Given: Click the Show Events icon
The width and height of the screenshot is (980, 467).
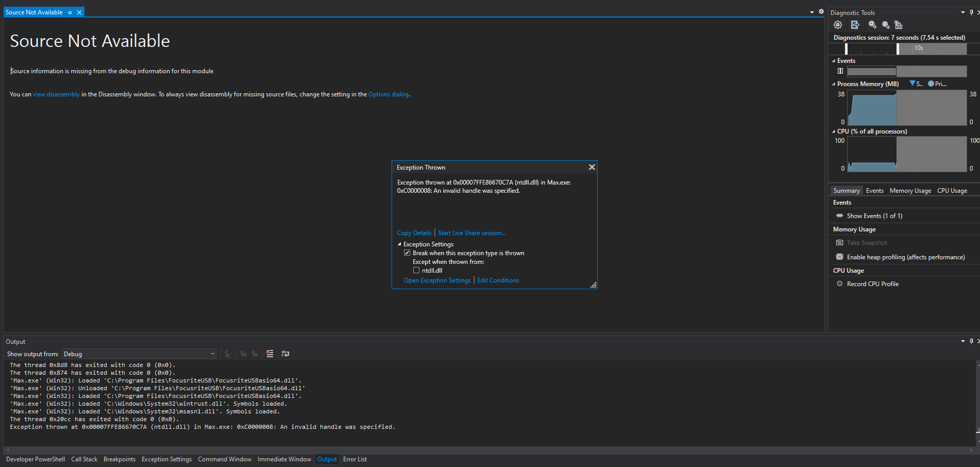Looking at the screenshot, I should coord(839,215).
